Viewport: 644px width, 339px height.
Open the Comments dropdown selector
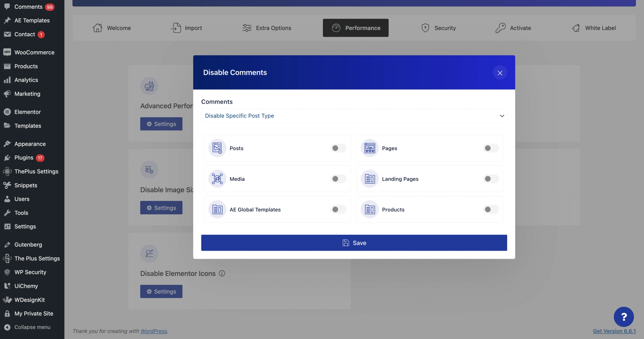click(x=354, y=116)
